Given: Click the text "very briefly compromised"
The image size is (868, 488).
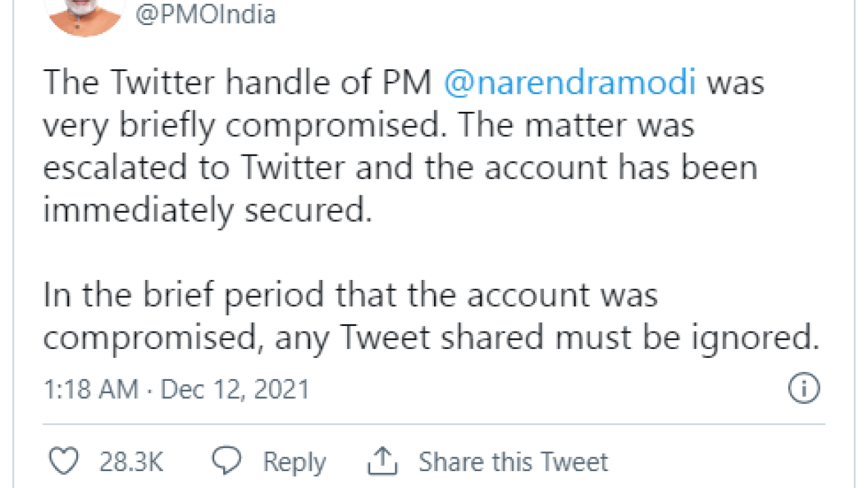Looking at the screenshot, I should click(241, 126).
